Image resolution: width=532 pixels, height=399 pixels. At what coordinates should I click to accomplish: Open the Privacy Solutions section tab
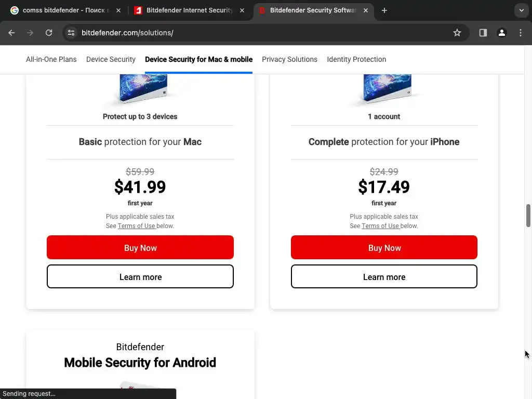click(x=289, y=59)
